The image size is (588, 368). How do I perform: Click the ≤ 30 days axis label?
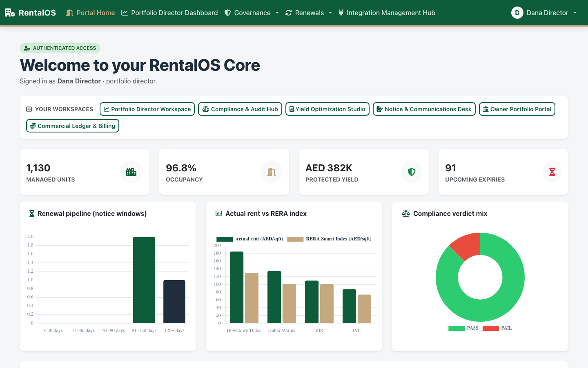[x=53, y=330]
